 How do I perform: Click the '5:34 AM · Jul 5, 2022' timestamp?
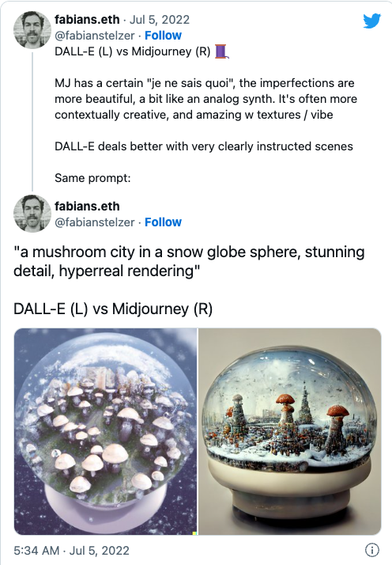pos(71,550)
